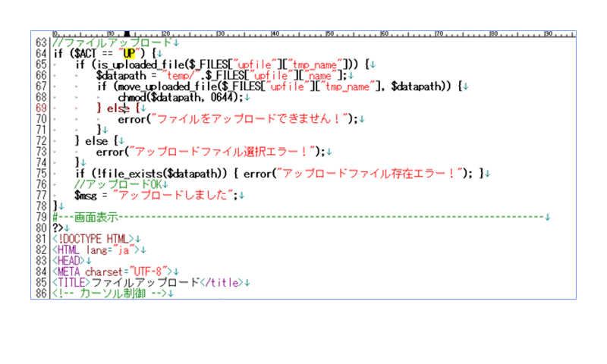Image resolution: width=607 pixels, height=364 pixels.
Task: Click the $msg variable
Action: [85, 196]
